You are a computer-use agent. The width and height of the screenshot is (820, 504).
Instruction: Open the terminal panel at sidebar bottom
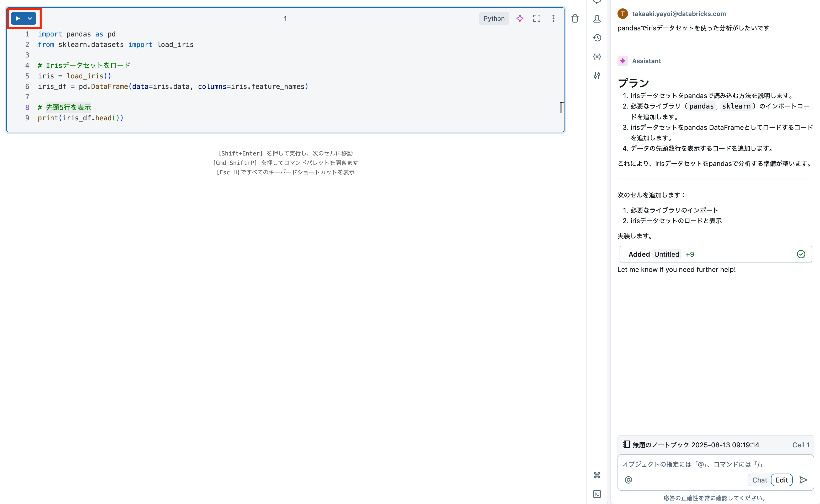(x=597, y=494)
